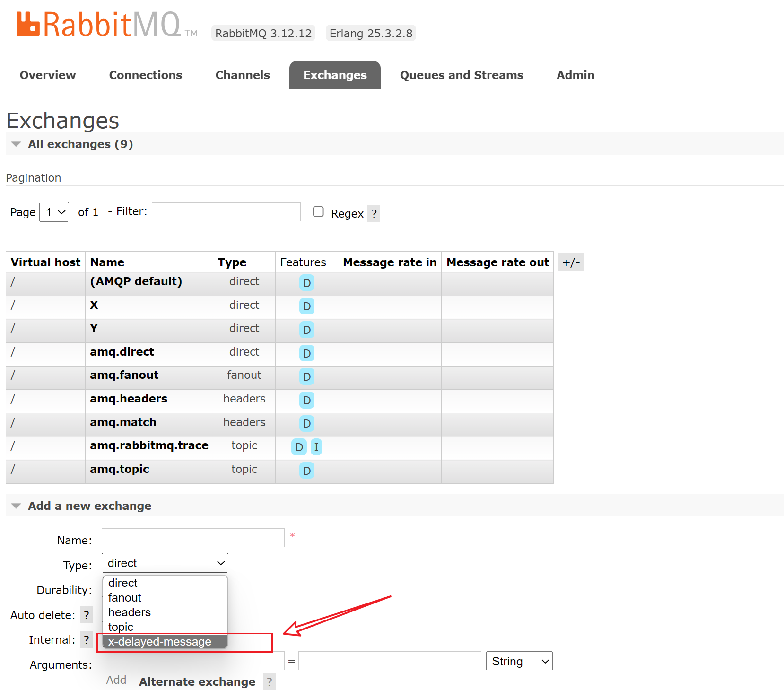
Task: Go to the Connections tab
Action: [146, 75]
